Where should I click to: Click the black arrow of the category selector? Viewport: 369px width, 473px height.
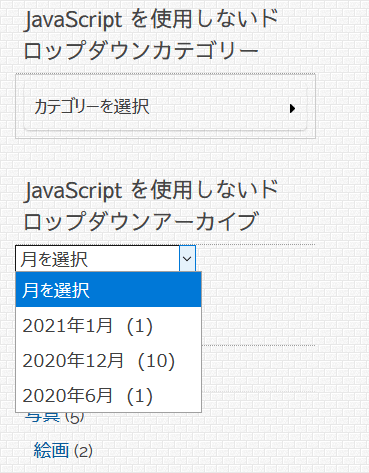292,108
